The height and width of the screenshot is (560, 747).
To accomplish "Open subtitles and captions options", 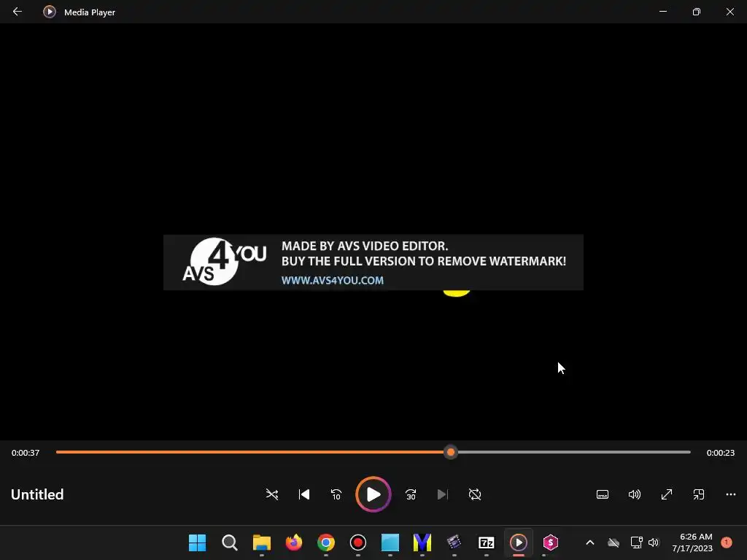I will pos(603,494).
